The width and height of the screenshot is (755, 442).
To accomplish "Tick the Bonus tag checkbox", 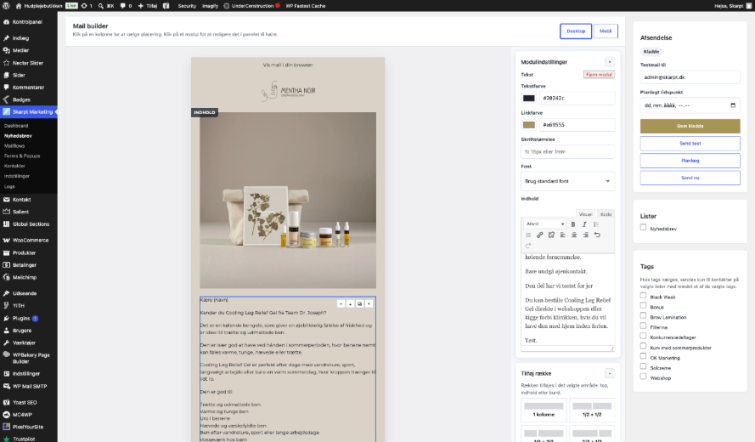I will point(643,305).
